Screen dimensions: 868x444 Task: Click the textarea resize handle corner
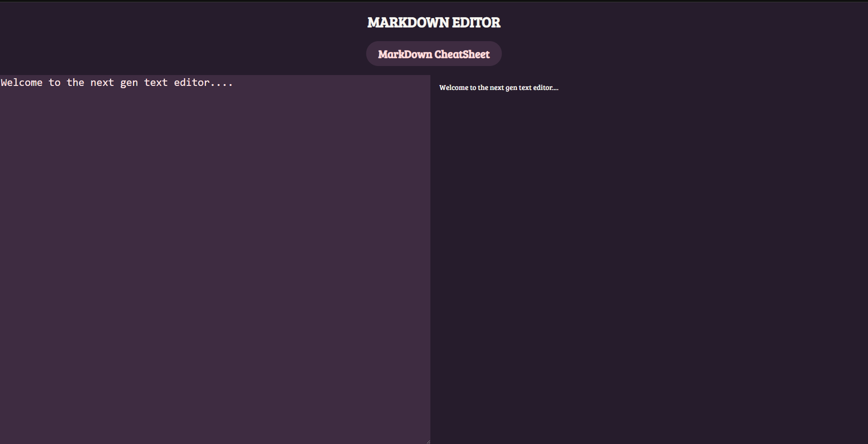pos(427,441)
